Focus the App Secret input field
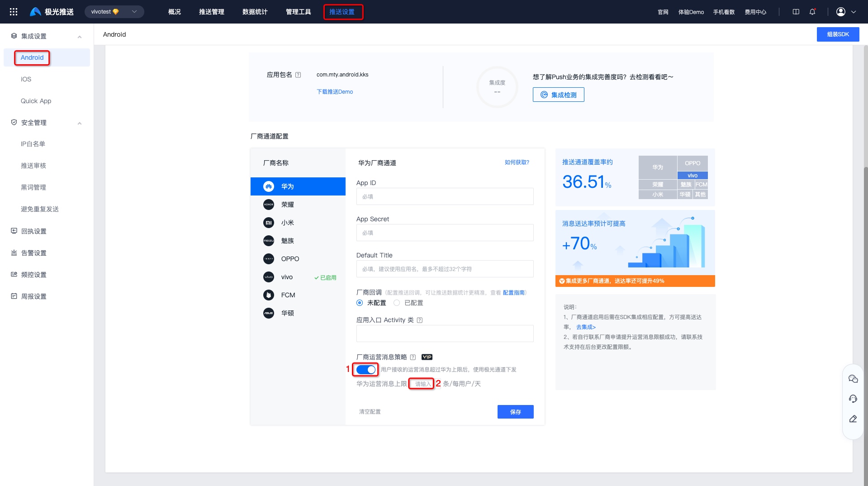Viewport: 868px width, 486px height. click(x=445, y=233)
